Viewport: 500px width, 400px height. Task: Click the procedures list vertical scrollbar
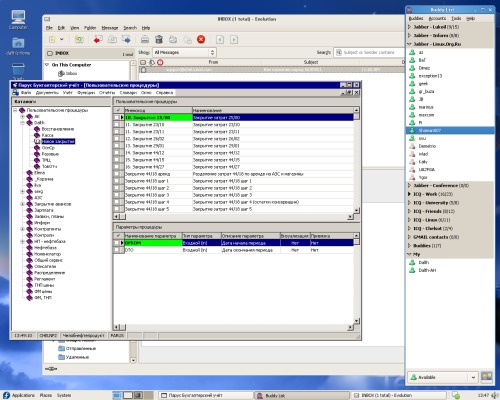tap(356, 160)
